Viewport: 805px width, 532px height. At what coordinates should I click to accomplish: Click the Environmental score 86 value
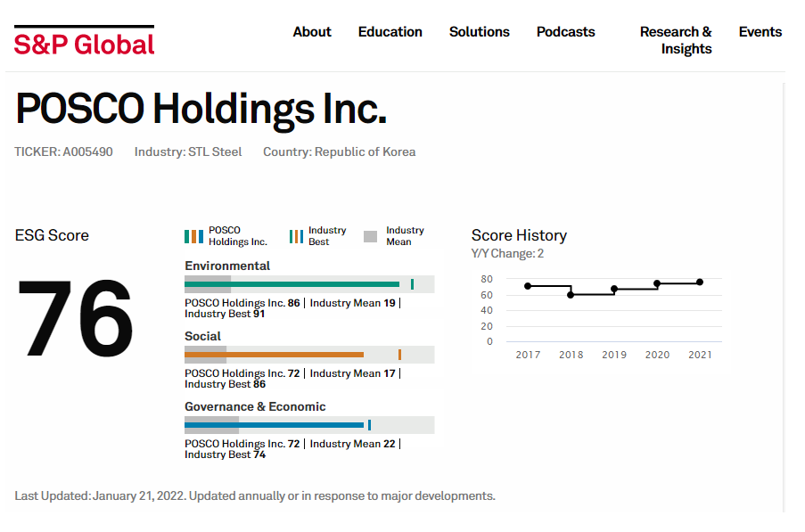293,303
